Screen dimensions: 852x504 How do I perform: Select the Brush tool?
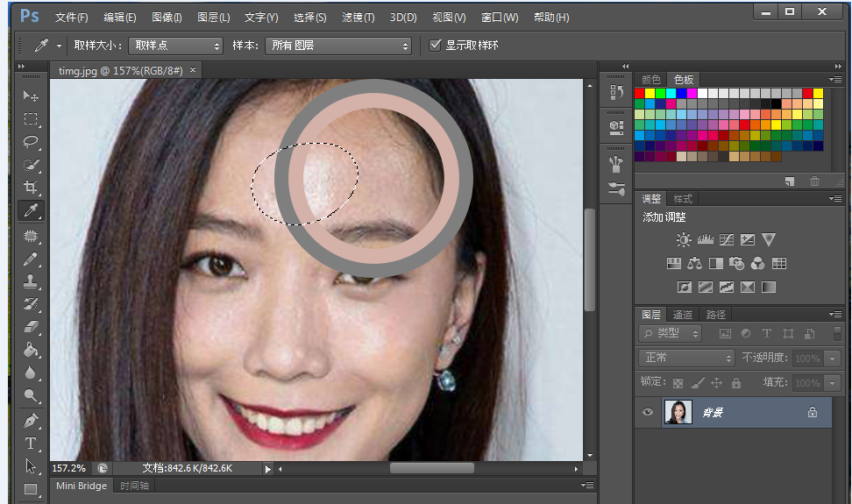click(31, 259)
